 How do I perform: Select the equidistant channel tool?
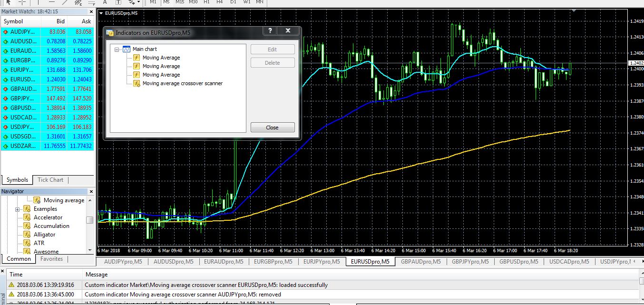pos(78,2)
